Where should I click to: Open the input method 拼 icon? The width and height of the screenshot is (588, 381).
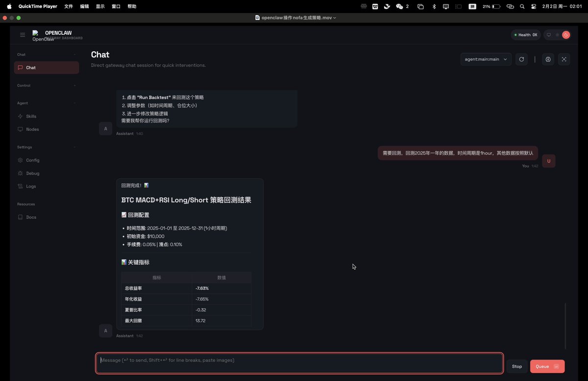point(472,6)
